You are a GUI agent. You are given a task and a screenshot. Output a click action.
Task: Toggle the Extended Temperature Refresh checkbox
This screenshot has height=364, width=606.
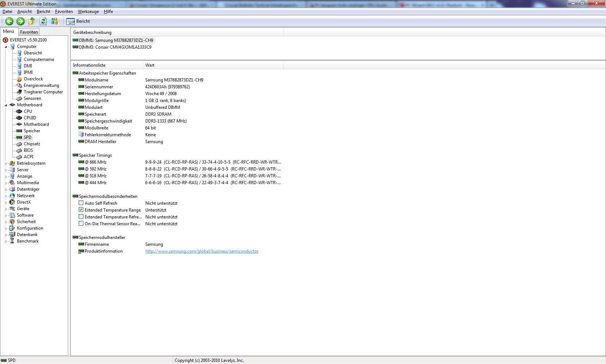81,217
